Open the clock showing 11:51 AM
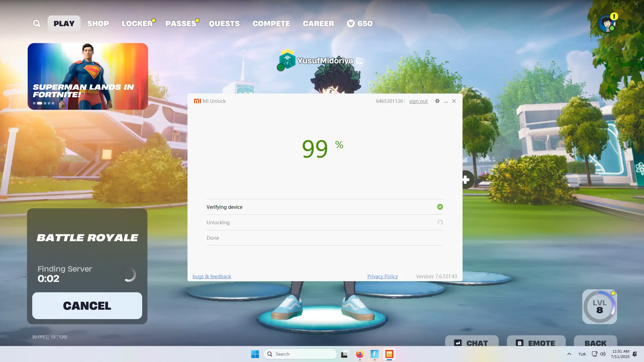Screen dimensions: 644x362 (620, 354)
